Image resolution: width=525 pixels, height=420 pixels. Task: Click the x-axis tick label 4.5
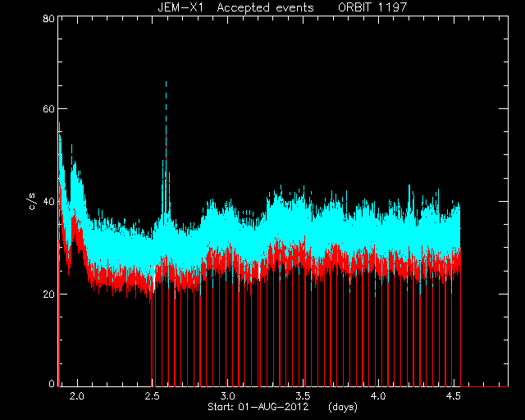point(454,396)
